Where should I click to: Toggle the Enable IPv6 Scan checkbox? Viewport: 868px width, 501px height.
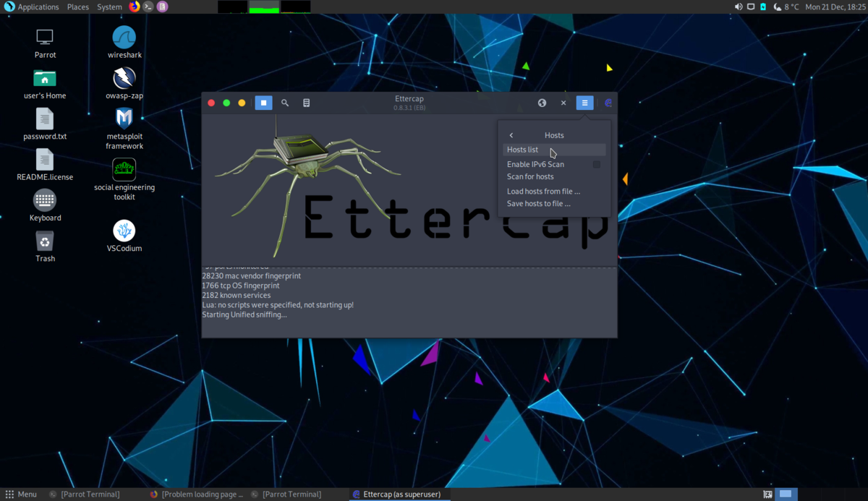tap(597, 165)
